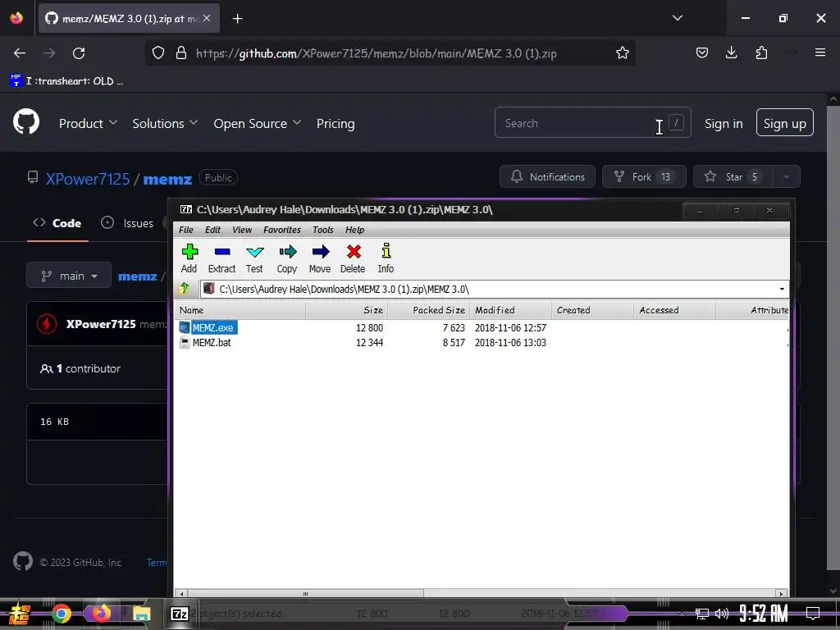Click the horizontal scrollbar in 7-Zip
The height and width of the screenshot is (630, 840).
coord(305,593)
